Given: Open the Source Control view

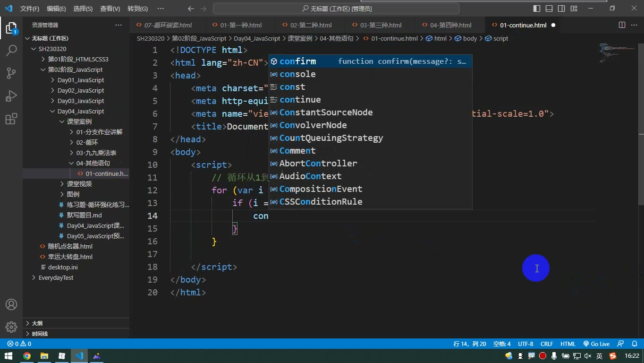Looking at the screenshot, I should 11,73.
